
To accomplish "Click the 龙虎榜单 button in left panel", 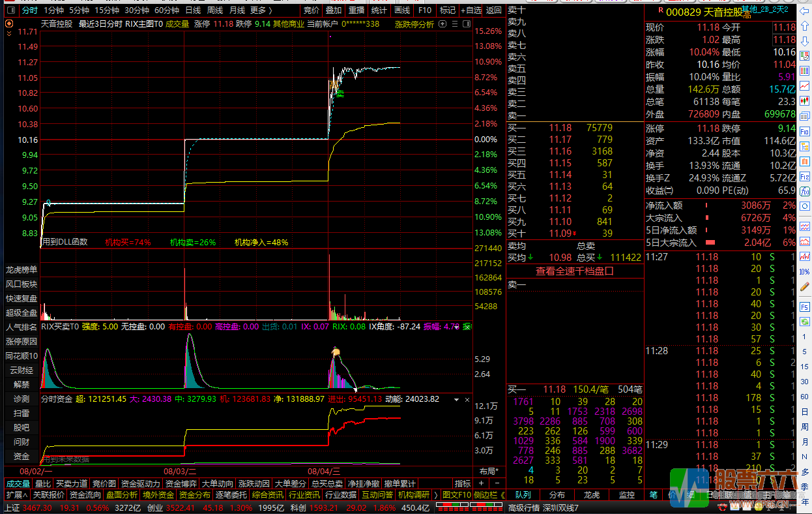I will [22, 270].
